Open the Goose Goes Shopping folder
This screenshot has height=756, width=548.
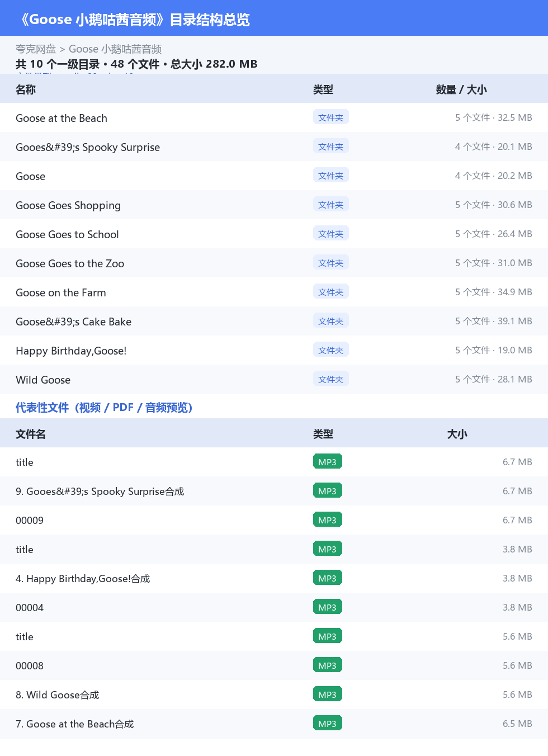coord(68,205)
